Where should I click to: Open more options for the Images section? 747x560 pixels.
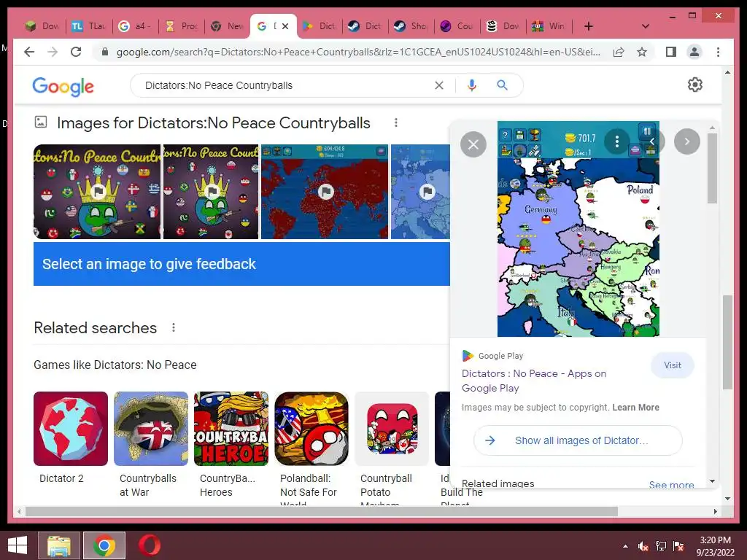click(x=395, y=122)
